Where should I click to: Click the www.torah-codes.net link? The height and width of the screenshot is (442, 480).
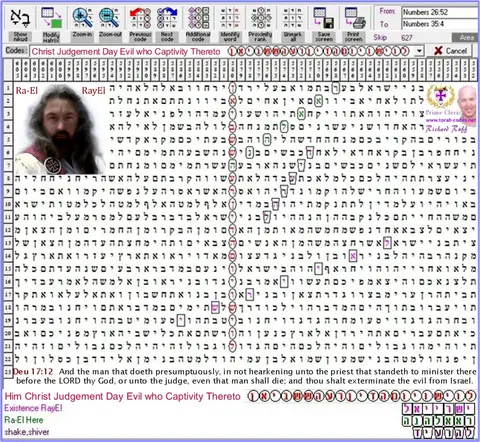(x=451, y=120)
